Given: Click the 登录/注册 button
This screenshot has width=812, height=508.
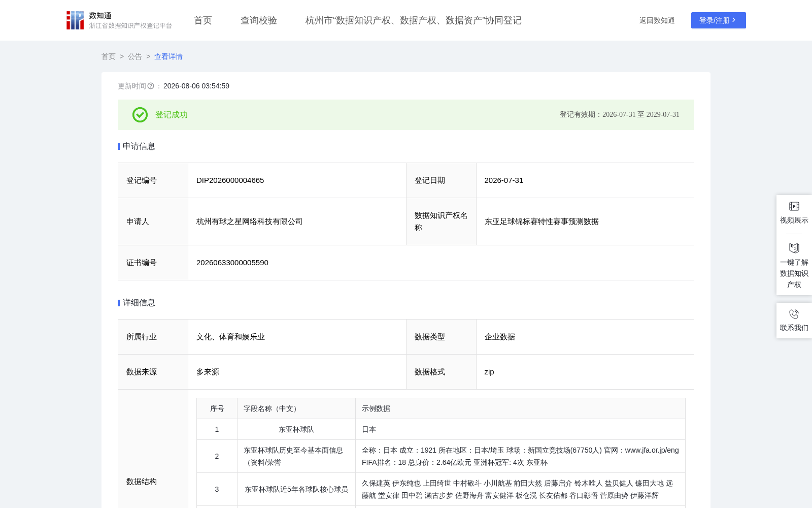Looking at the screenshot, I should point(719,20).
